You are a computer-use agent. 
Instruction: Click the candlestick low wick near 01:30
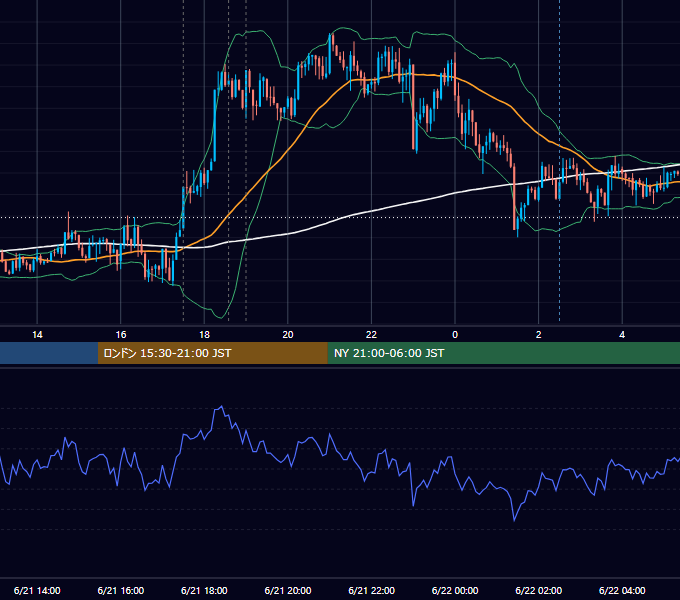click(x=517, y=233)
